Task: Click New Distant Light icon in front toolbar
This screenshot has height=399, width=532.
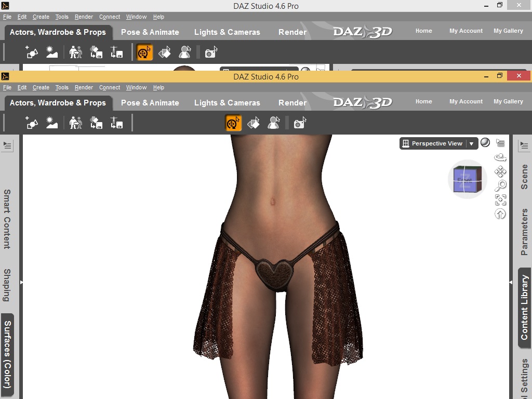Action: click(51, 123)
